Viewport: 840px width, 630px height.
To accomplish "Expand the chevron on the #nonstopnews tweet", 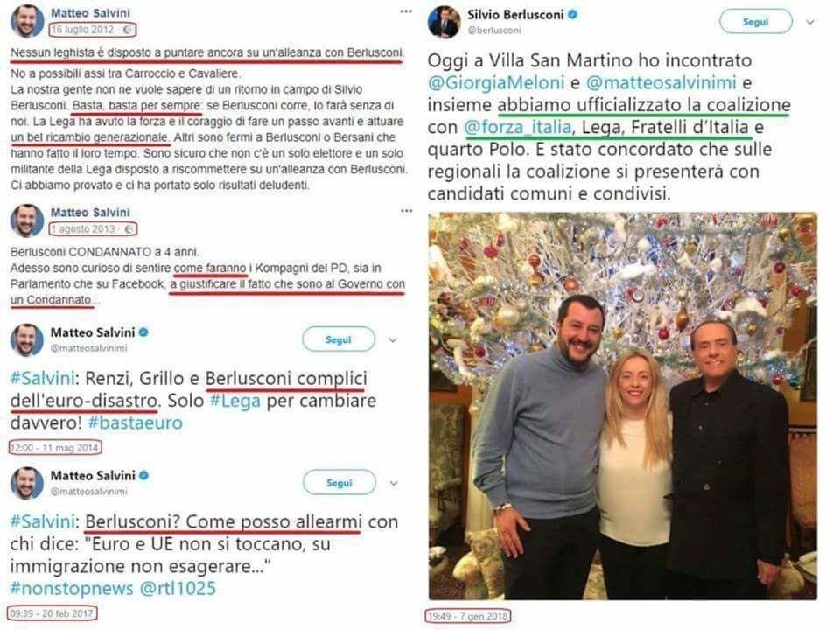I will tap(394, 483).
